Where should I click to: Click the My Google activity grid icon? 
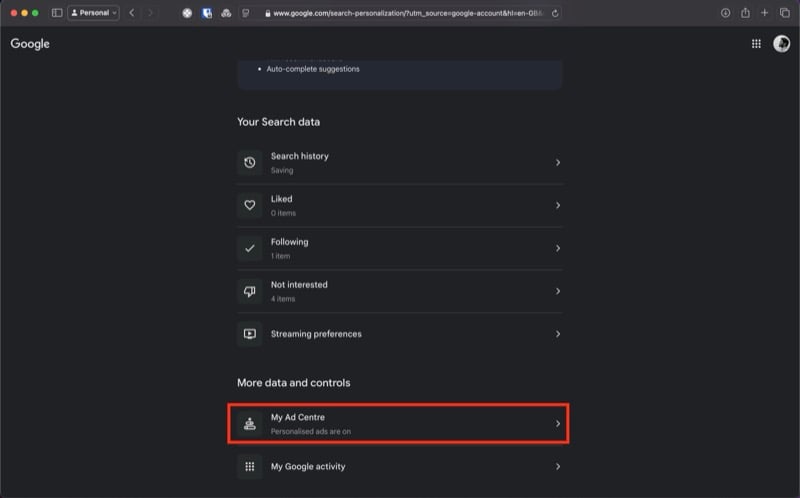click(249, 466)
